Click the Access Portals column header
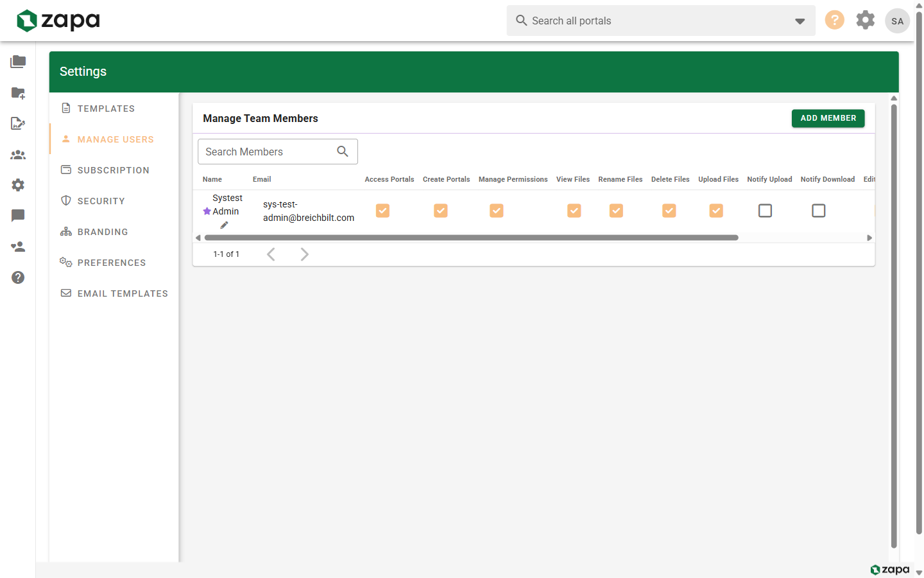 [x=389, y=179]
